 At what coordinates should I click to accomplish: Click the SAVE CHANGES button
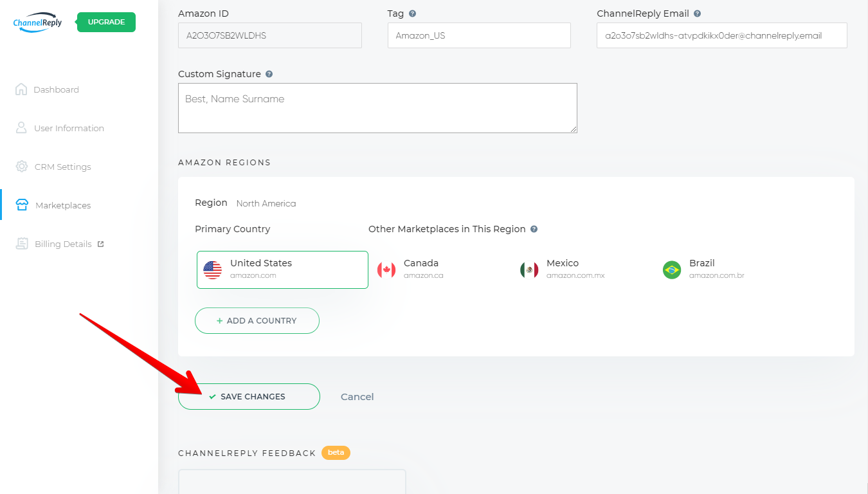coord(249,396)
